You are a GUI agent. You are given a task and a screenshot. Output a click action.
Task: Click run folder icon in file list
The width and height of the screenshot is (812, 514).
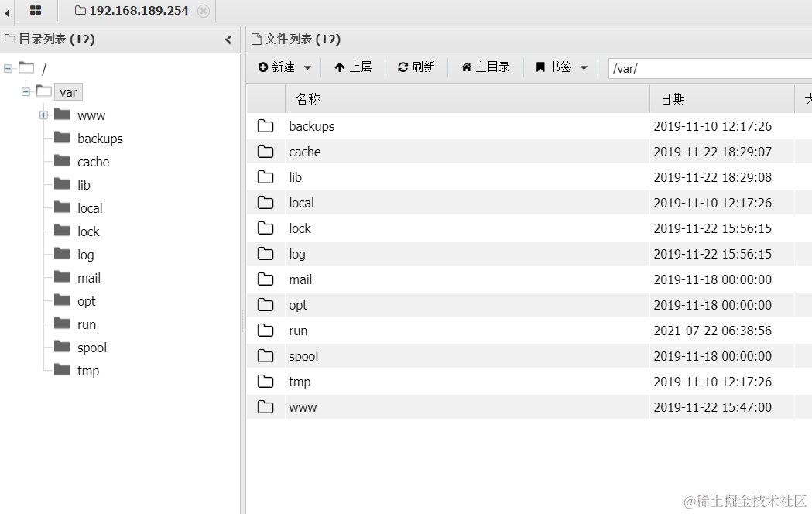[x=266, y=331]
